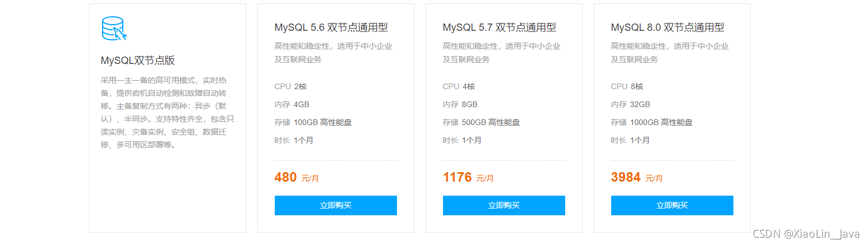Select the MySQL 8.0 双节点通用型 title
Viewport: 868px width, 245px height.
[x=668, y=27]
